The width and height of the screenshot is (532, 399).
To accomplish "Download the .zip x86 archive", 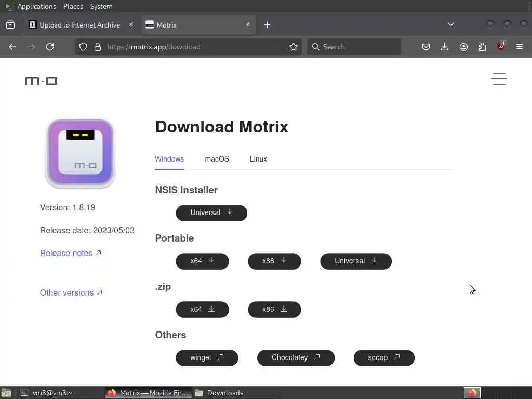I will click(x=274, y=310).
